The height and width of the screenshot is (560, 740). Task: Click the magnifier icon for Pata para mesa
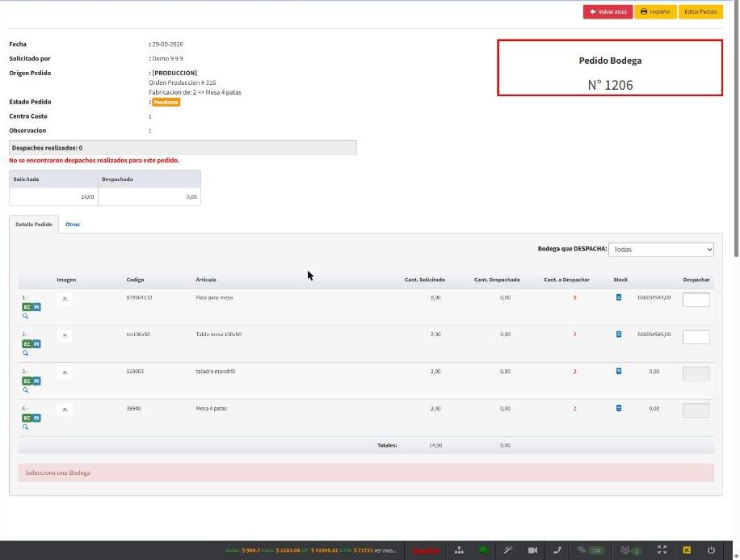pos(26,316)
